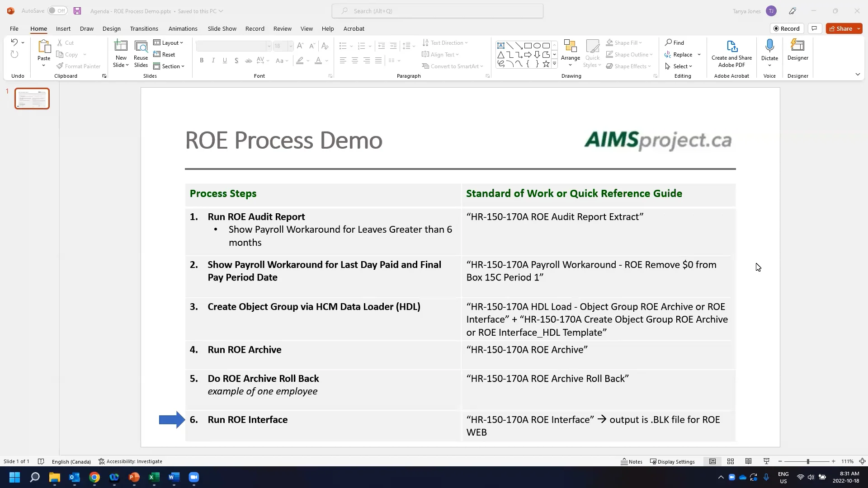
Task: Apply bold formatting to text
Action: click(x=201, y=60)
